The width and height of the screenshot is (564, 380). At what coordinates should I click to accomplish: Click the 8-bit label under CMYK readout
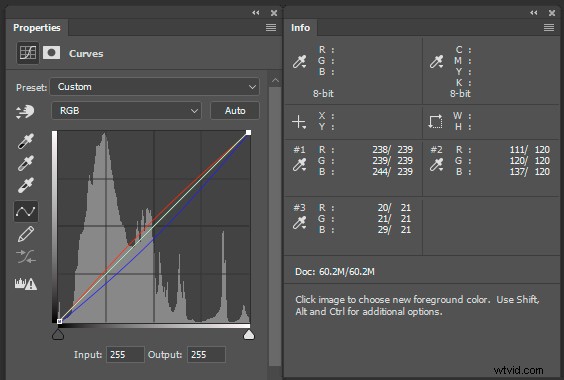click(460, 94)
